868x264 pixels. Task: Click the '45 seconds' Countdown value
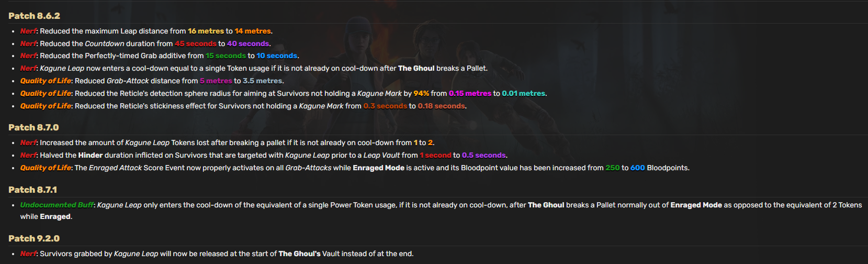(x=196, y=43)
